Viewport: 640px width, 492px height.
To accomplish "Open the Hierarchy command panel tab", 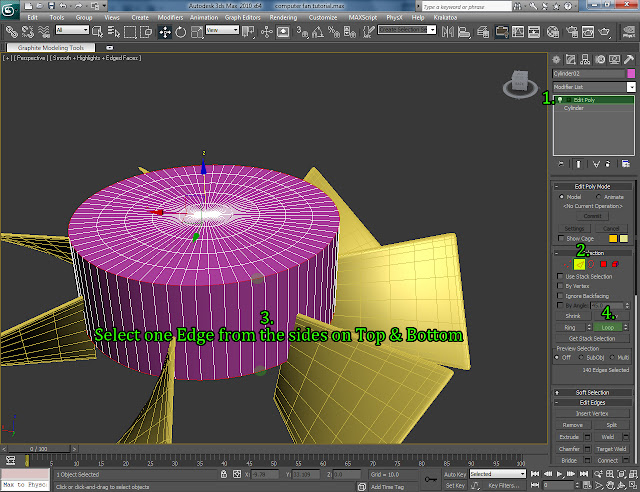I will click(587, 59).
